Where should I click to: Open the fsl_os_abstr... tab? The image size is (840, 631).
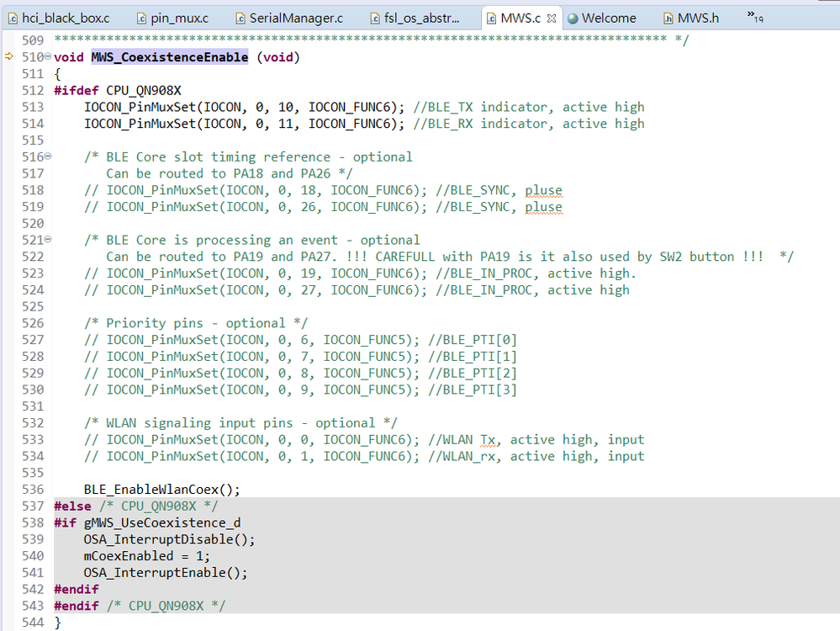tap(415, 19)
